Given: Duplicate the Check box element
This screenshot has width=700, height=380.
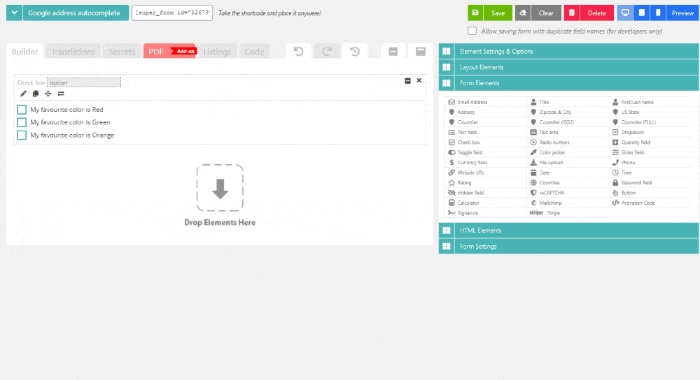Looking at the screenshot, I should coord(36,94).
